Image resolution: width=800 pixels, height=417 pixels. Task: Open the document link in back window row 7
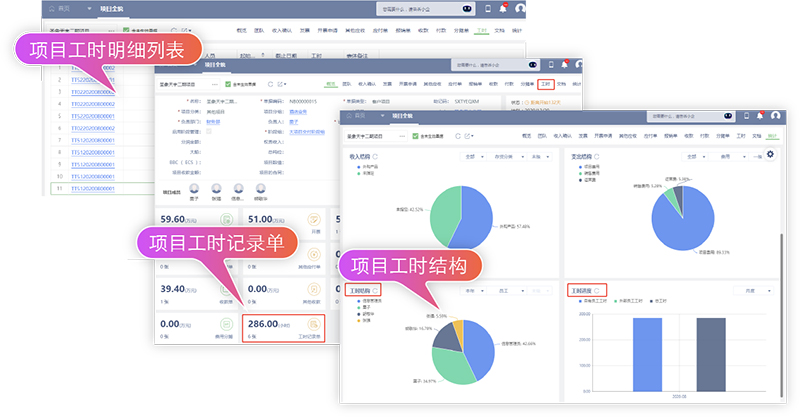tap(93, 140)
